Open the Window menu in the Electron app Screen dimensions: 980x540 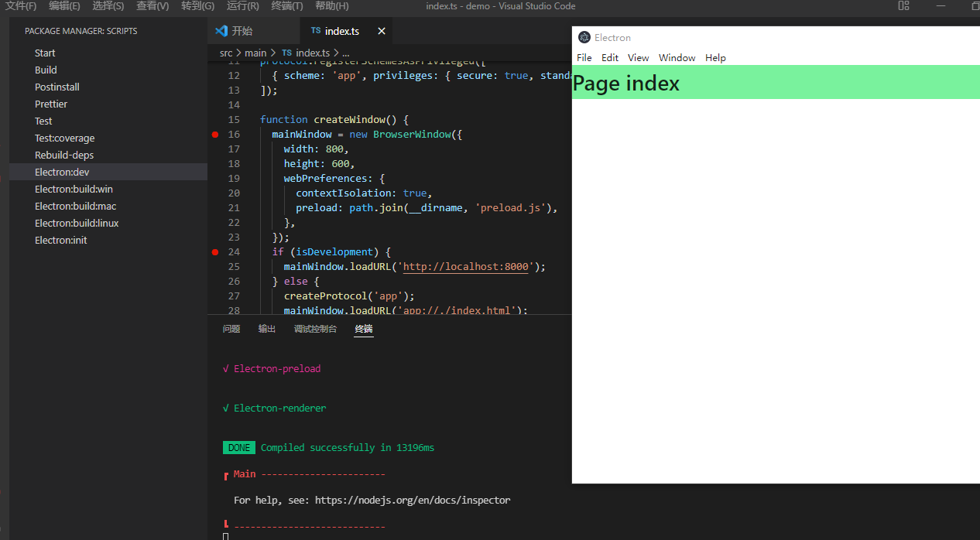pyautogui.click(x=677, y=57)
